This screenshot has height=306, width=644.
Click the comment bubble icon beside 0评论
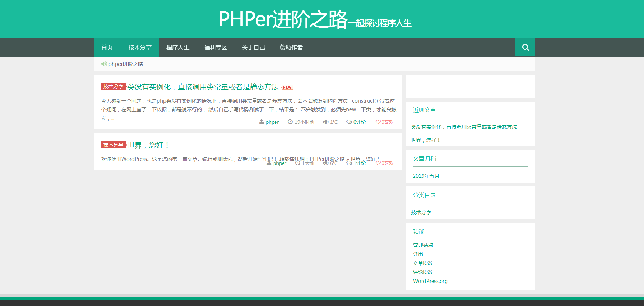349,122
